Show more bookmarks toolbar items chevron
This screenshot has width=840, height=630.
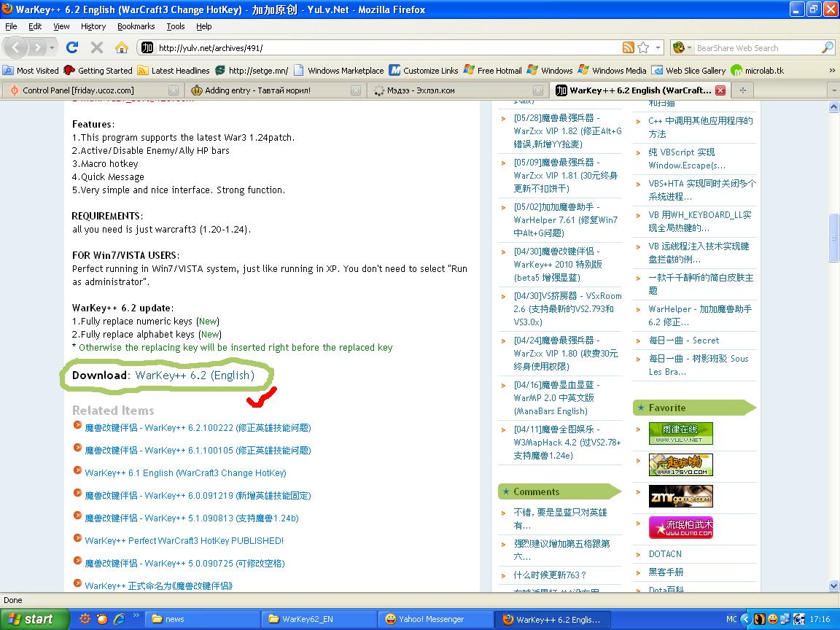(x=832, y=70)
